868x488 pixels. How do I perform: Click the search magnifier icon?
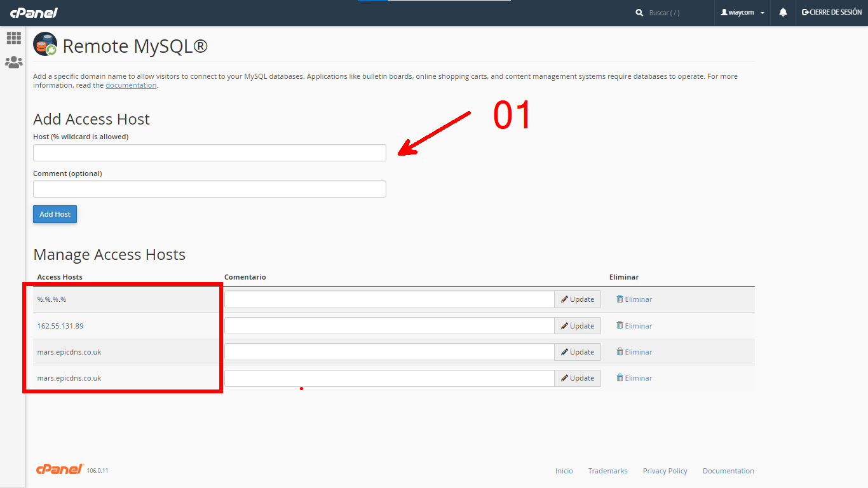(639, 13)
